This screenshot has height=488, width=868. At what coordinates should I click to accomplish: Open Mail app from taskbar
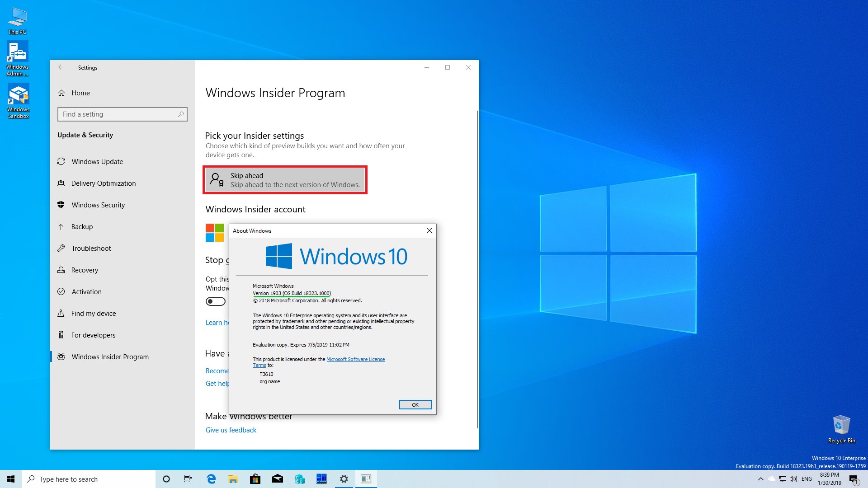[277, 479]
